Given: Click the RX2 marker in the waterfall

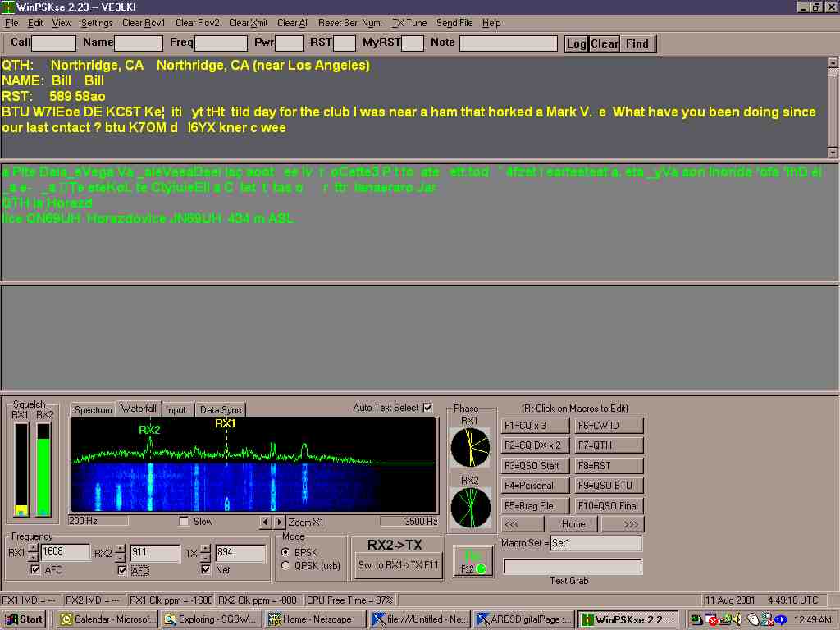Looking at the screenshot, I should pos(149,430).
